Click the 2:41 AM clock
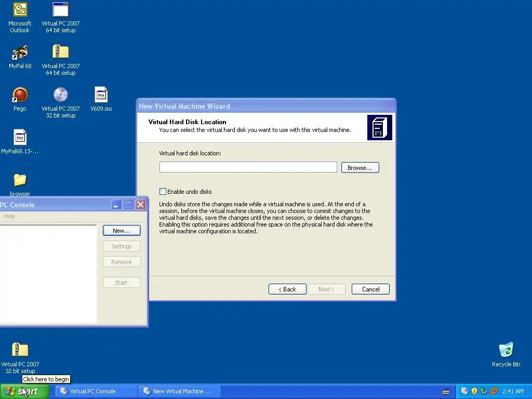 click(513, 391)
